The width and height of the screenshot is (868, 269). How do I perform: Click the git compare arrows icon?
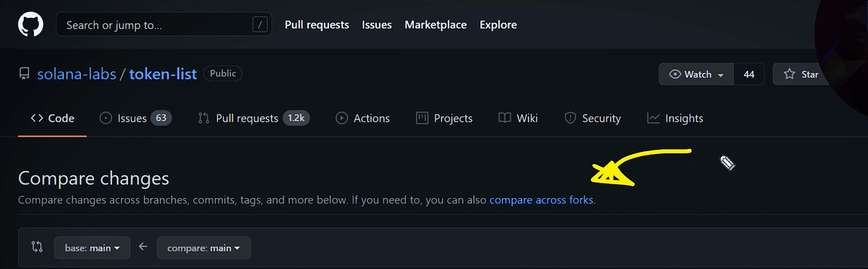(37, 247)
